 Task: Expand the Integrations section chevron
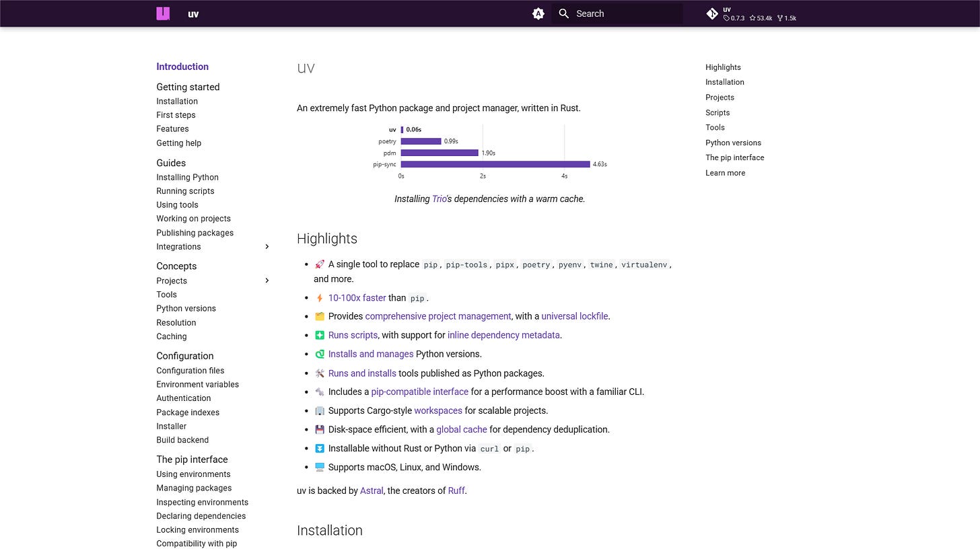[x=267, y=247]
